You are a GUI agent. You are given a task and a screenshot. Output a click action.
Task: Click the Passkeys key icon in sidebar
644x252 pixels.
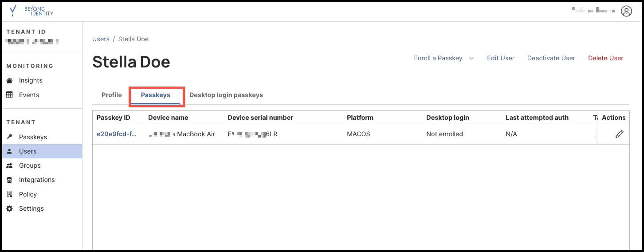10,137
